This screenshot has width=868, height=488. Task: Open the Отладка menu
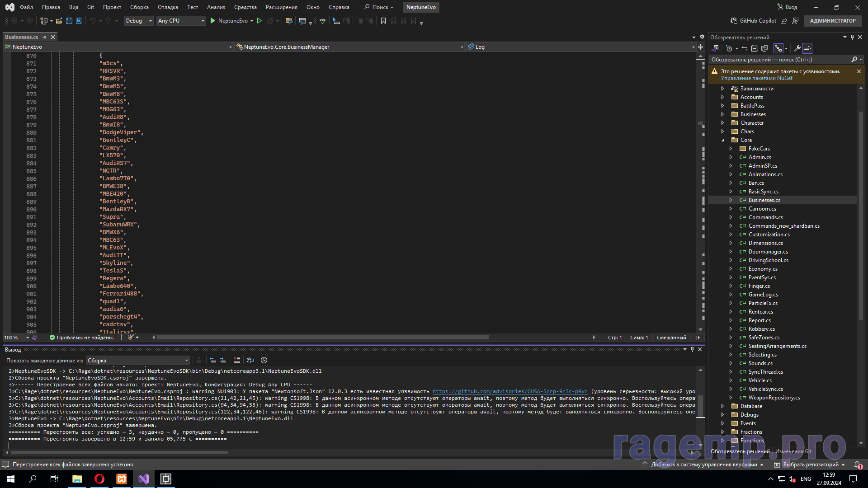(168, 7)
